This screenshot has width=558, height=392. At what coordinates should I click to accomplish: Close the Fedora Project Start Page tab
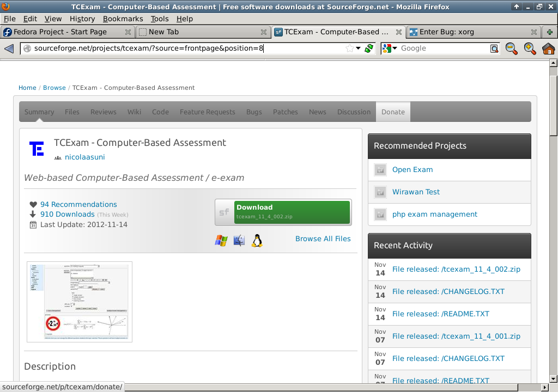click(128, 32)
